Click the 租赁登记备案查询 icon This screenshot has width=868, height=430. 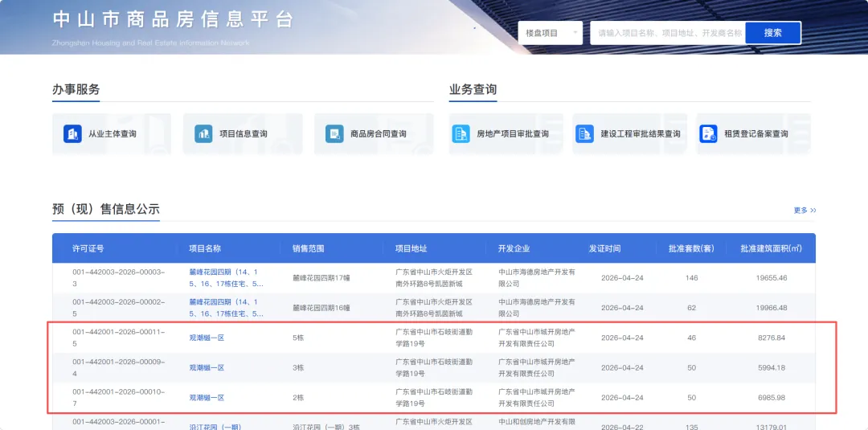point(708,134)
